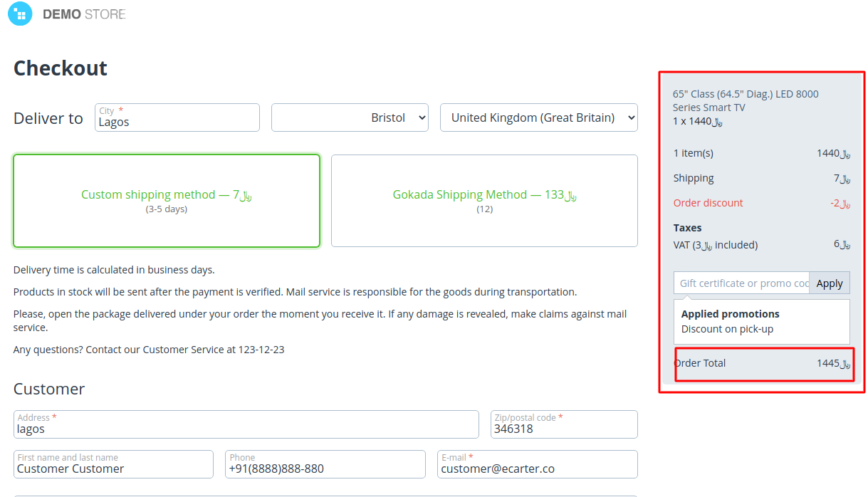Click the Demo Store logo icon
This screenshot has width=868, height=497.
[21, 14]
